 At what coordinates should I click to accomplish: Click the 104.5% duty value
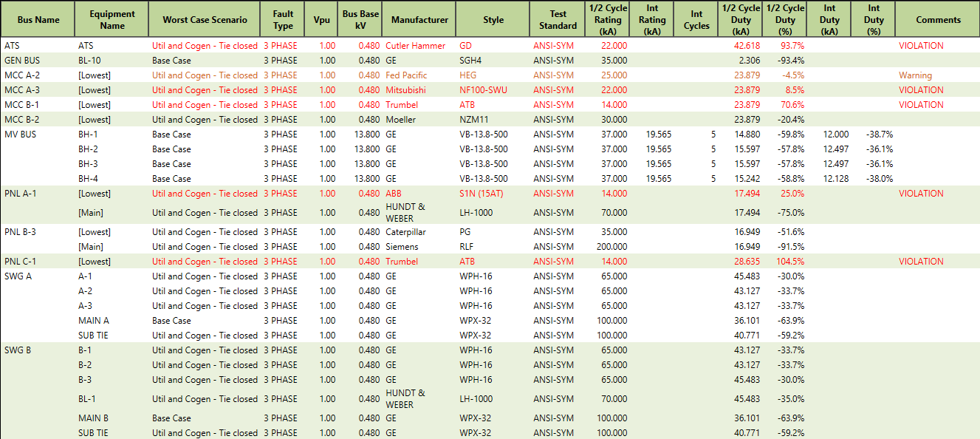[x=790, y=262]
